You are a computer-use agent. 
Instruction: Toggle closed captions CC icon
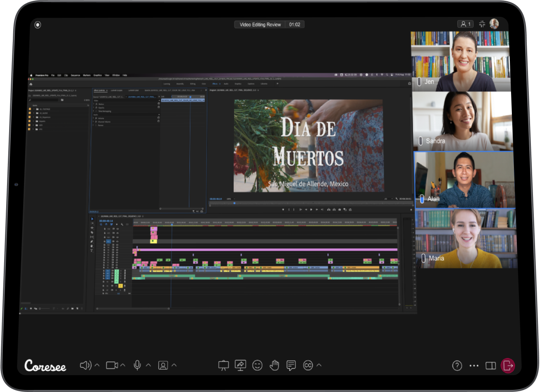tap(308, 365)
